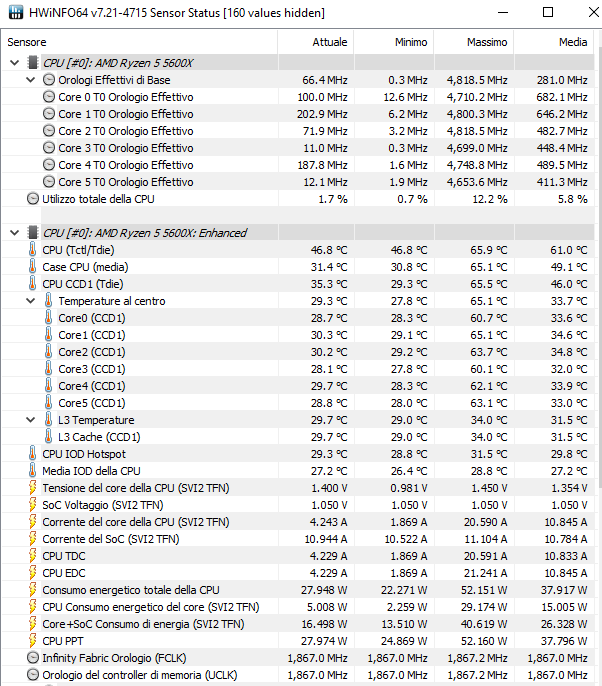The image size is (602, 686).
Task: Click the 12.2 % maximum CPU usage value
Action: [x=490, y=199]
